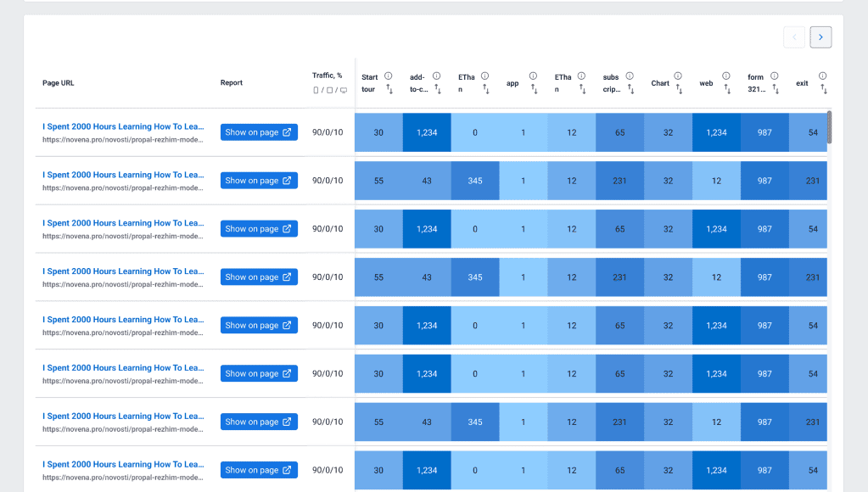Image resolution: width=868 pixels, height=492 pixels.
Task: Click the tablet icon in the Traffic header
Action: coord(329,90)
